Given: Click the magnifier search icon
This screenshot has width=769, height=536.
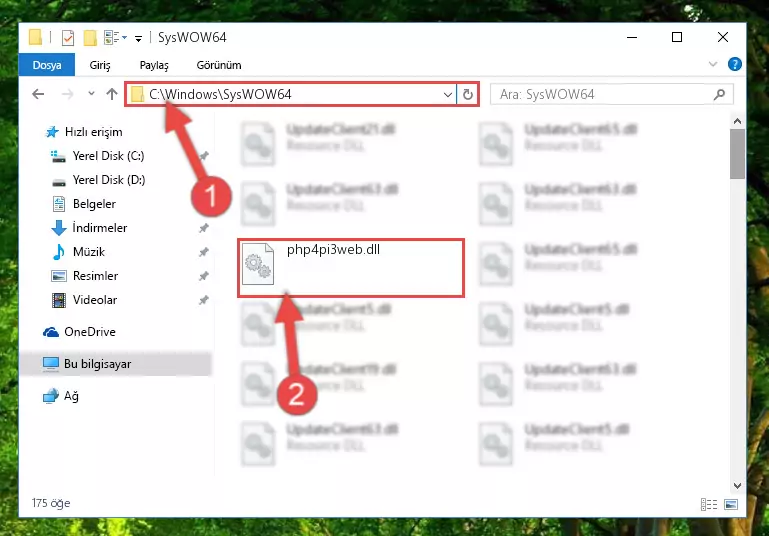Looking at the screenshot, I should (719, 94).
